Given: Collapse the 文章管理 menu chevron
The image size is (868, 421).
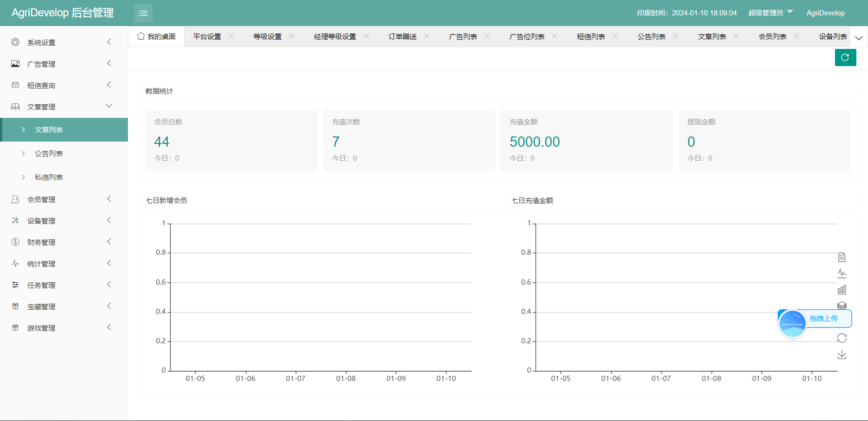Looking at the screenshot, I should [x=109, y=106].
